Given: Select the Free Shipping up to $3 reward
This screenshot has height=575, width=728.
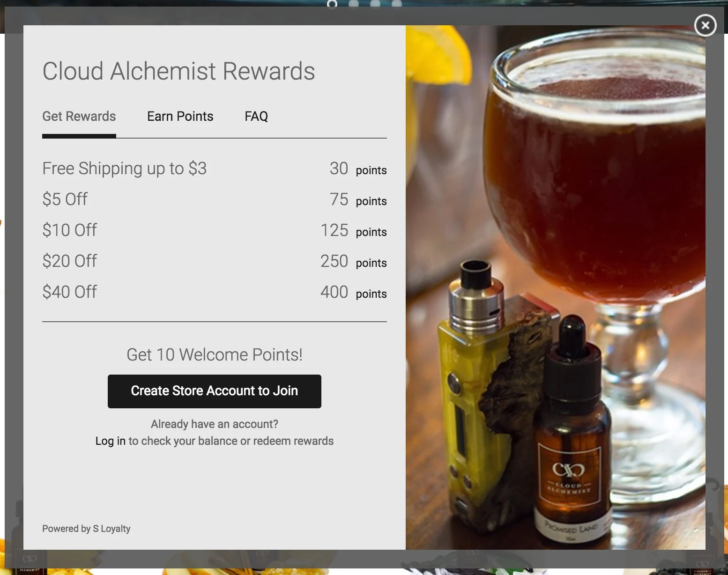Looking at the screenshot, I should 215,169.
